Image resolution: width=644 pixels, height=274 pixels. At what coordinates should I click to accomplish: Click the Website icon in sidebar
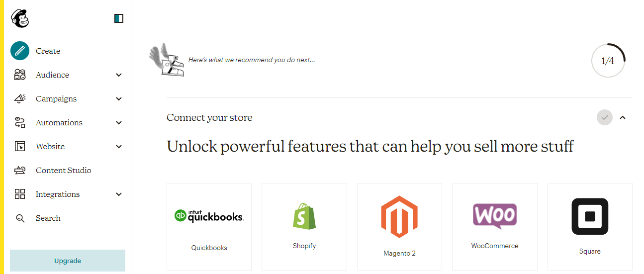20,147
